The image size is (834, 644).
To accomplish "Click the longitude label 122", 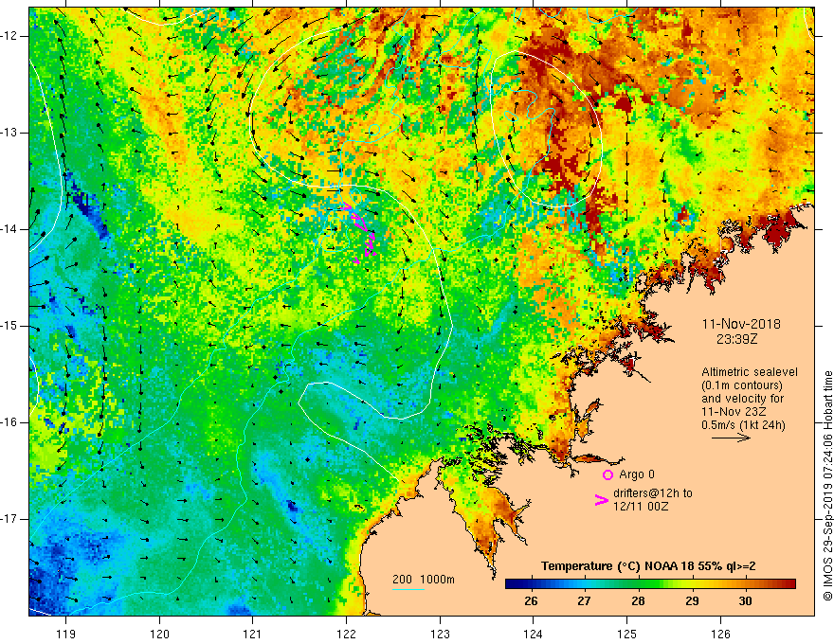I will click(346, 634).
